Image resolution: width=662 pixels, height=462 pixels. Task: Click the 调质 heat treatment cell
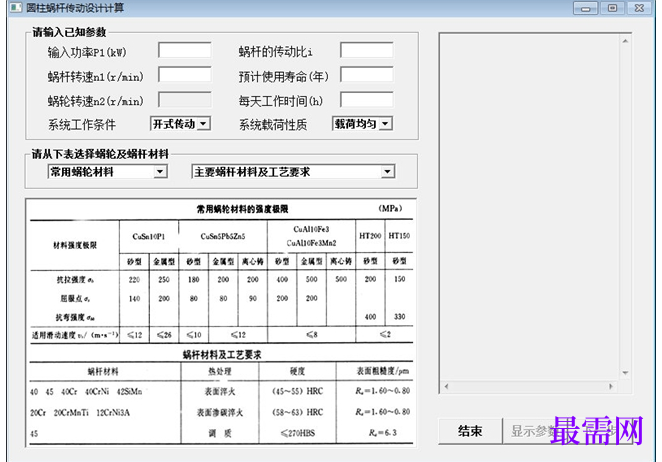click(220, 433)
